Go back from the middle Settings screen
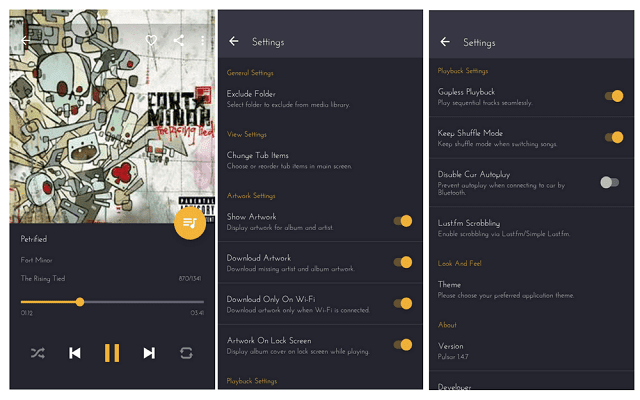640x400 pixels. [x=234, y=41]
